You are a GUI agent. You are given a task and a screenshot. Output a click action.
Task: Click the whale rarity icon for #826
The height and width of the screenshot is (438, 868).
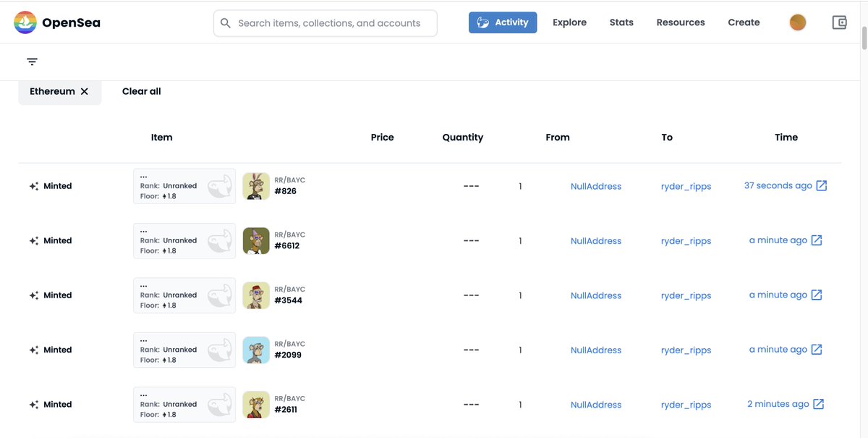220,188
